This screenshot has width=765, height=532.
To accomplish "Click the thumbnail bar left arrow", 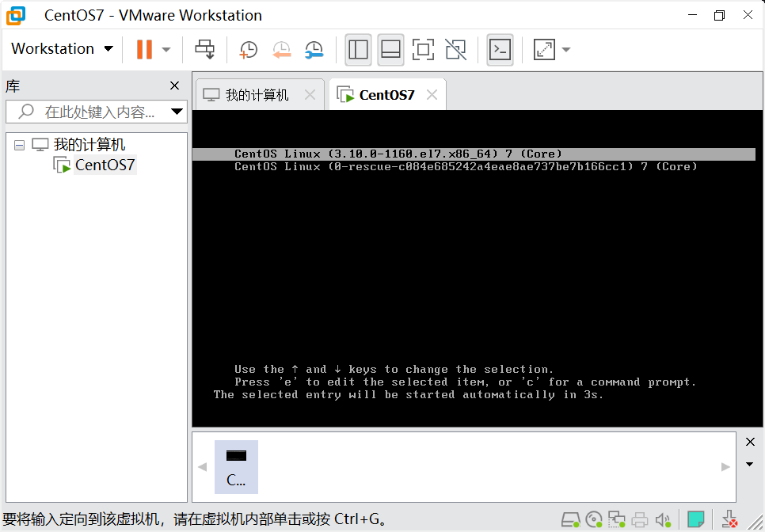I will point(203,466).
